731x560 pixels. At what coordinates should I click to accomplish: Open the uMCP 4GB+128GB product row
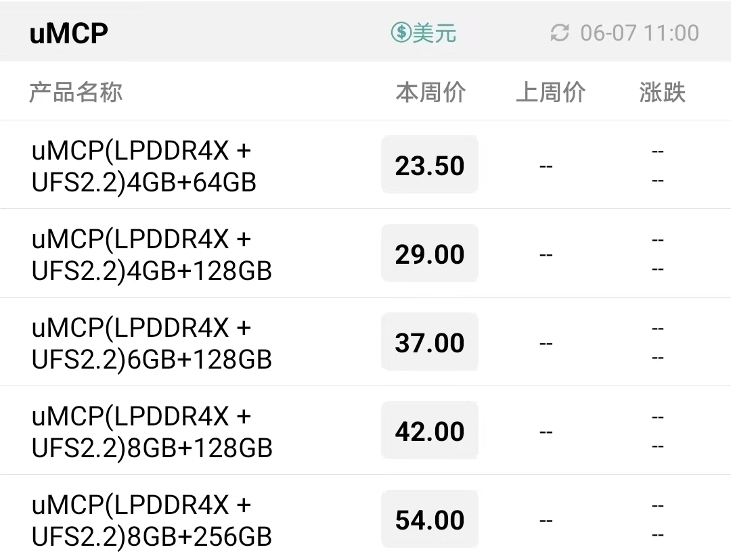[x=365, y=254]
